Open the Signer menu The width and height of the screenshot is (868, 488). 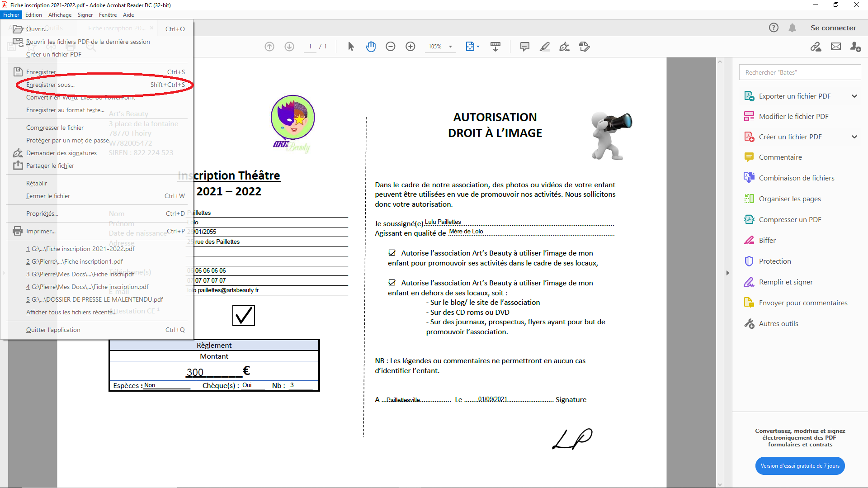[x=85, y=15]
